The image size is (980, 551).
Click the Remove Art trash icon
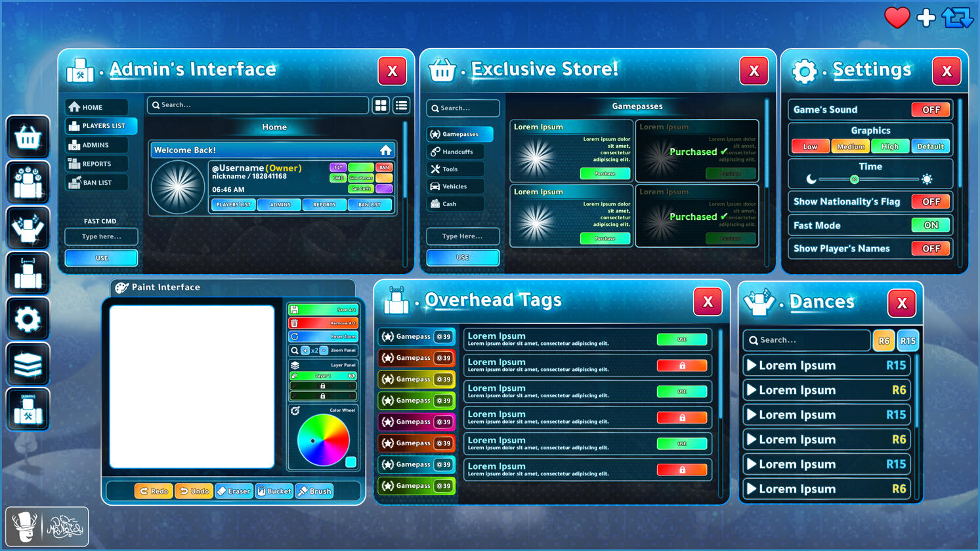point(295,323)
